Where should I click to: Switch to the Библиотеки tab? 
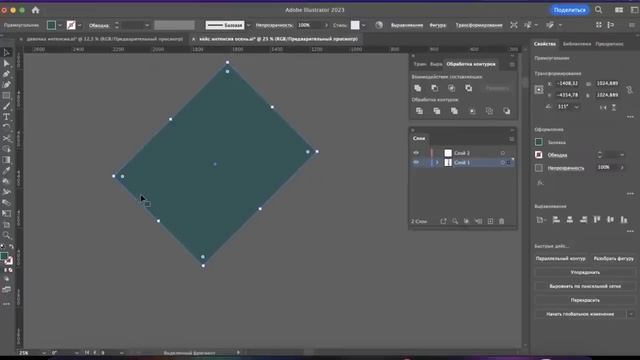pyautogui.click(x=577, y=44)
